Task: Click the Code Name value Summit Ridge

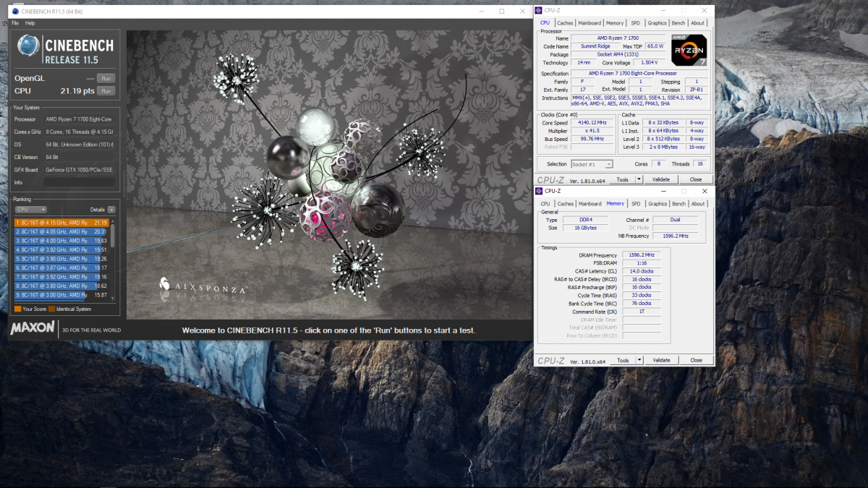Action: pyautogui.click(x=595, y=46)
